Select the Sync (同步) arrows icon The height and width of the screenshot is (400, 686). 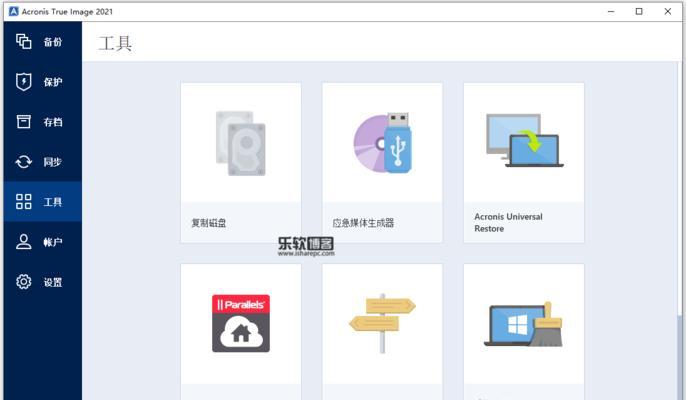pos(24,161)
